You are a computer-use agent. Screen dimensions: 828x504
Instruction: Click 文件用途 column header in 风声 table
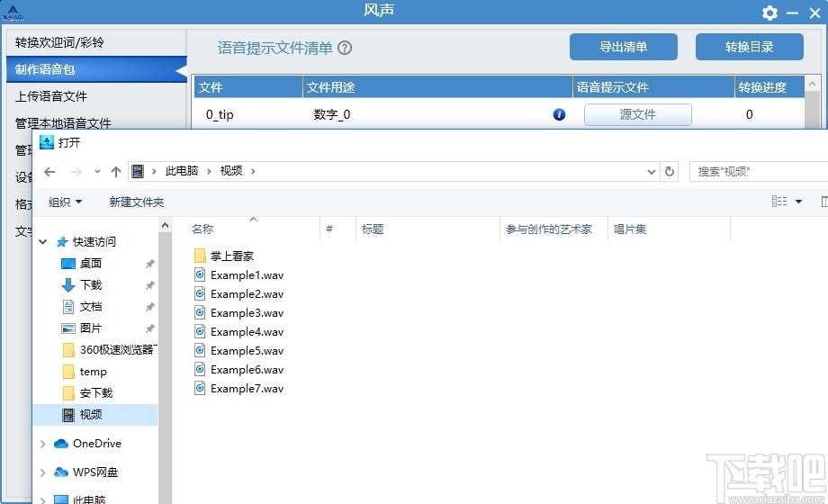[x=437, y=87]
